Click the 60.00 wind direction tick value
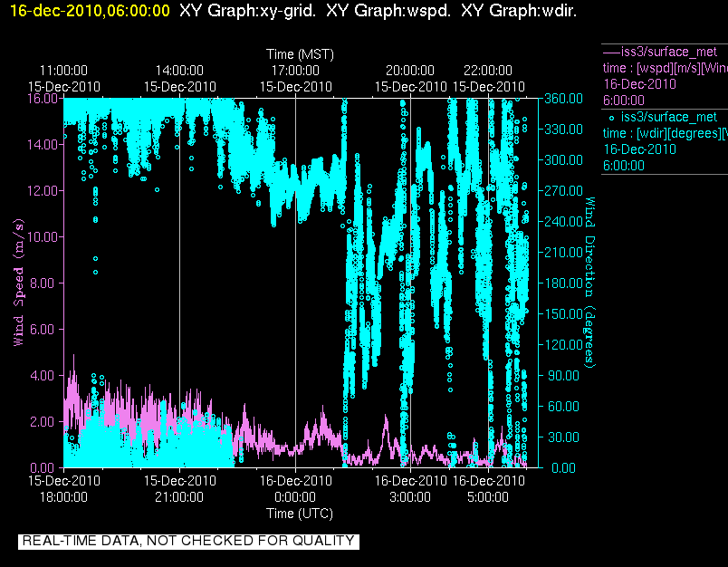 pos(565,407)
